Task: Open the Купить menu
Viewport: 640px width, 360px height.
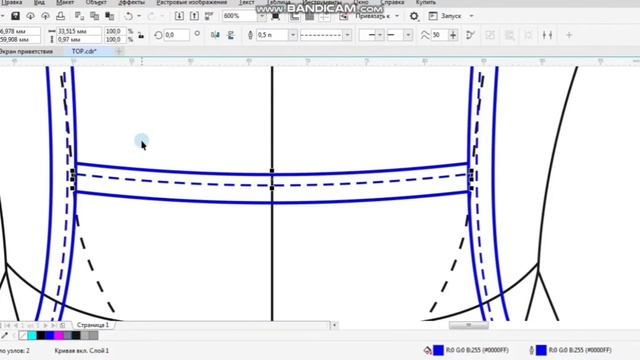Action: 426,2
